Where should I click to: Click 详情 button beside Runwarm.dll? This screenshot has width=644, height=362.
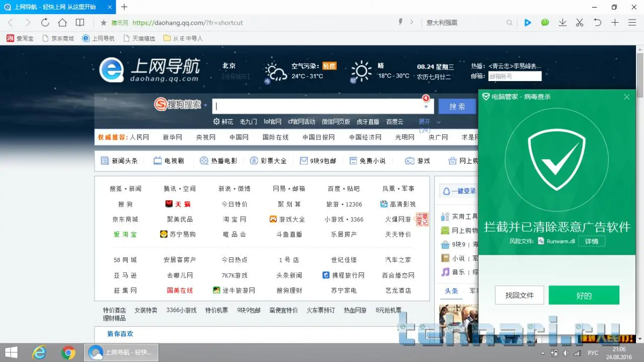click(591, 241)
